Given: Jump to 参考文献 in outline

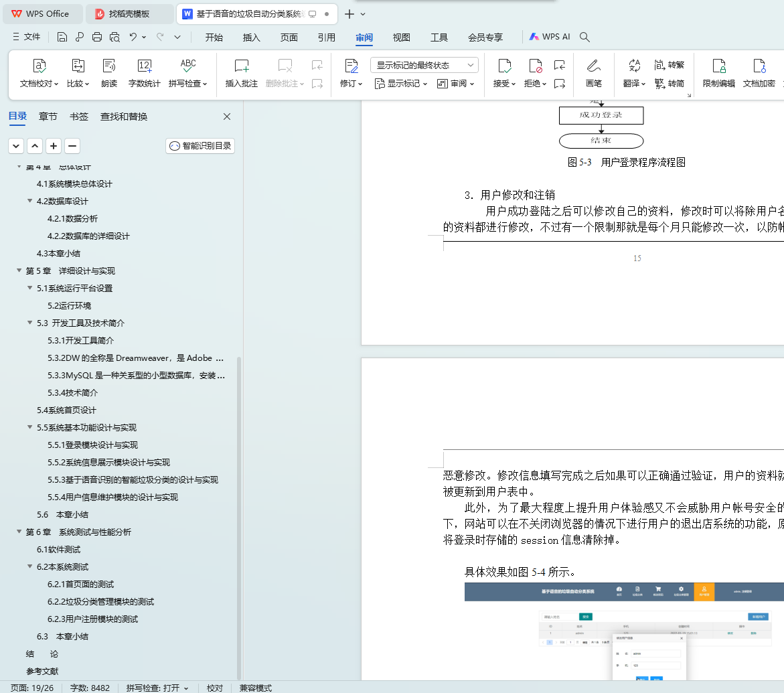Looking at the screenshot, I should 42,672.
